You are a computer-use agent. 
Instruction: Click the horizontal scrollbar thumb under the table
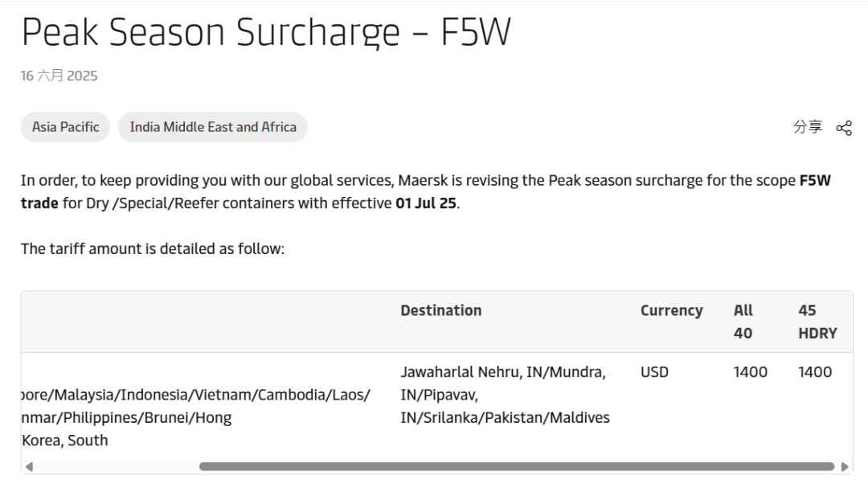point(517,466)
